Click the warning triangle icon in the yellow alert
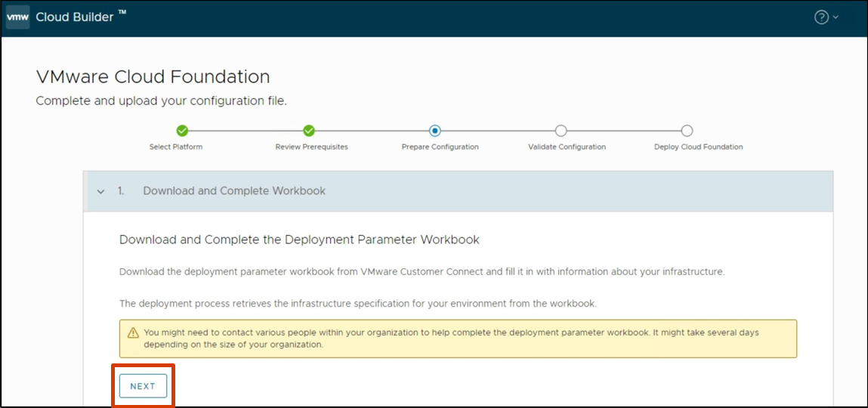The width and height of the screenshot is (868, 408). click(x=133, y=333)
